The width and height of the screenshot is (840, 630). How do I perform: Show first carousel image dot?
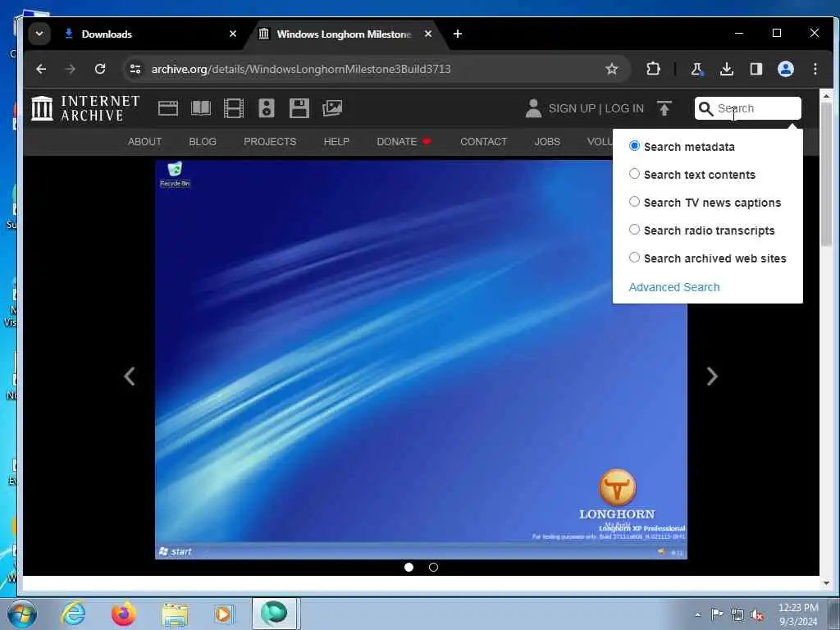(x=409, y=567)
